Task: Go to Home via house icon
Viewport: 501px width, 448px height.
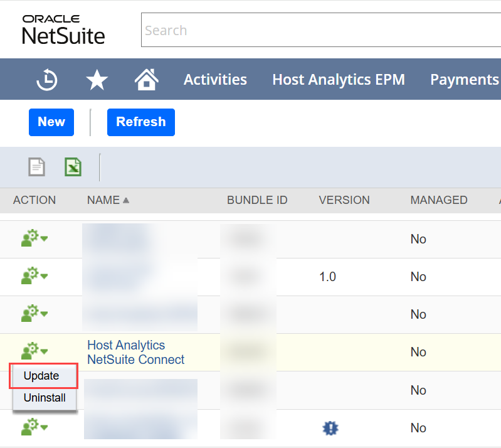Action: coord(147,79)
